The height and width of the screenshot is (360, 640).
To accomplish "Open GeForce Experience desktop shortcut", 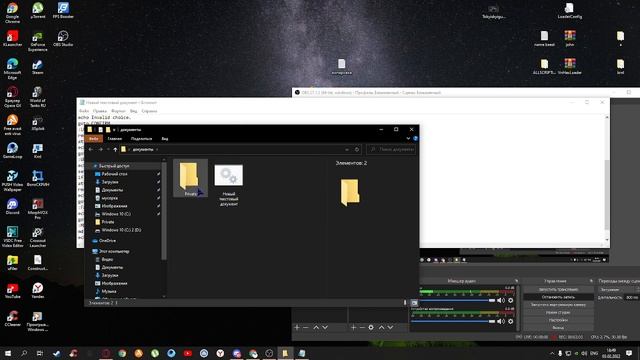I will (x=38, y=41).
